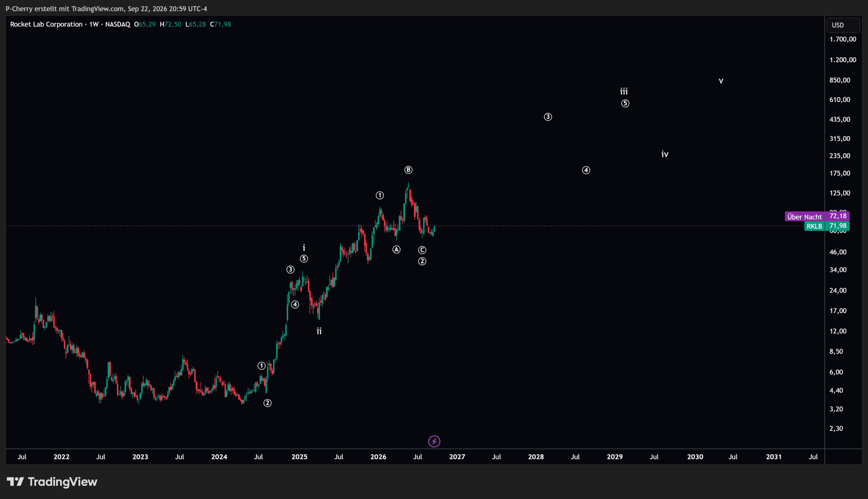Select the circled C wave label
The width and height of the screenshot is (868, 499).
click(422, 250)
